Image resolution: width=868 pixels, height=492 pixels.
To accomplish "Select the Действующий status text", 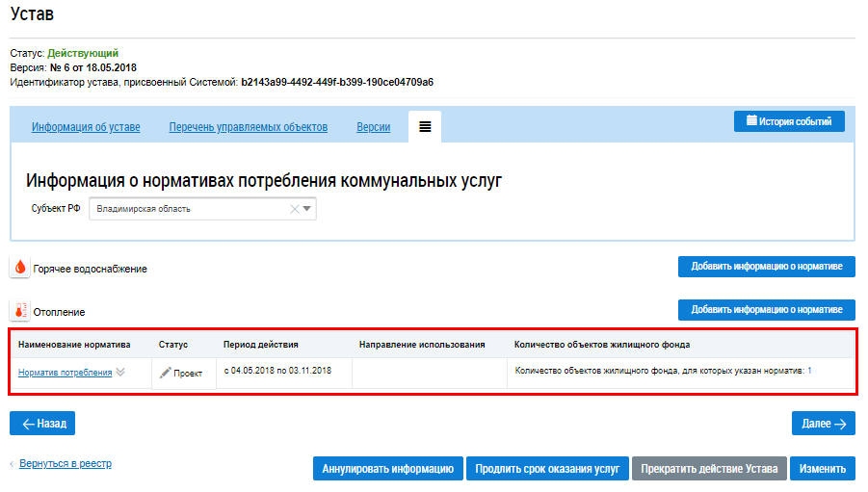I will point(83,53).
